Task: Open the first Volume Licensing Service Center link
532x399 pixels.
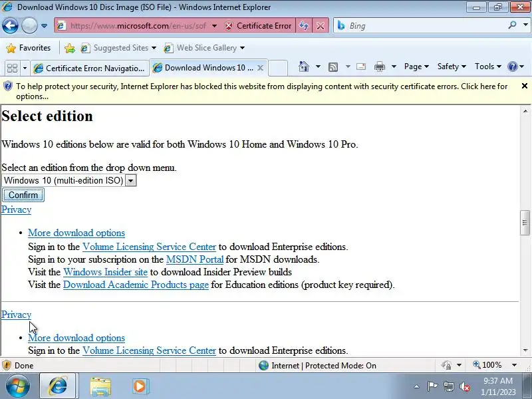Action: pyautogui.click(x=149, y=247)
